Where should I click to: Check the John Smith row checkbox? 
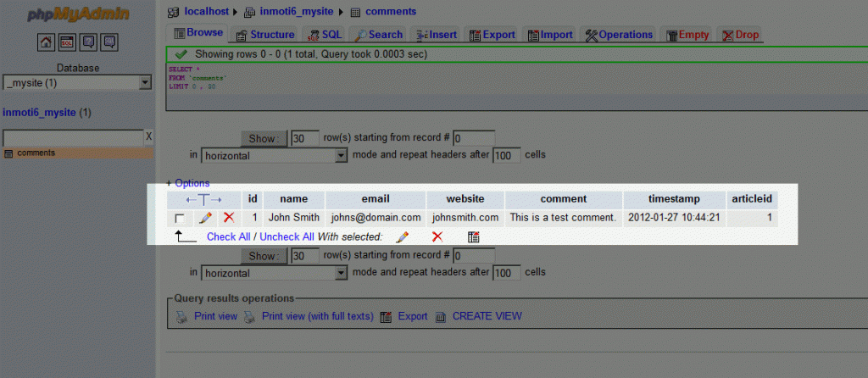point(180,219)
